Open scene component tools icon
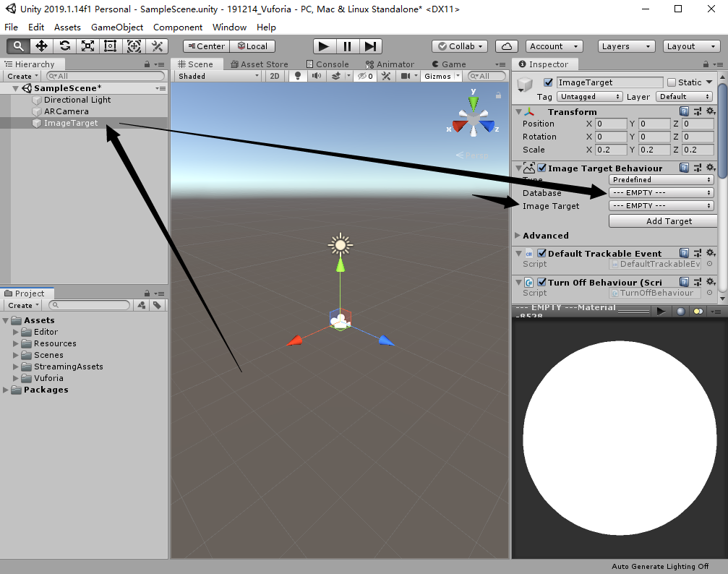The width and height of the screenshot is (728, 574). (x=386, y=76)
